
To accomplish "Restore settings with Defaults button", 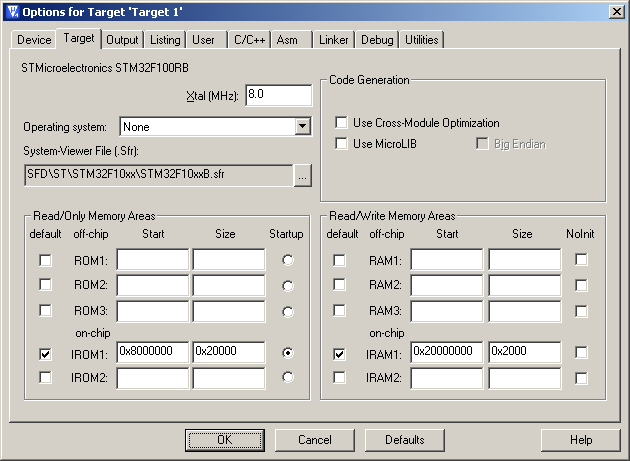I will [x=405, y=440].
